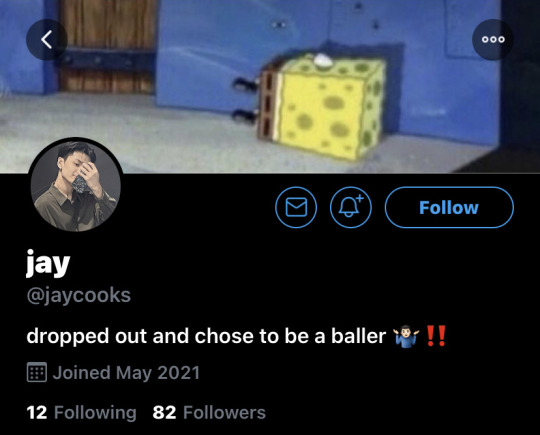Tap the shrugging person emoji in bio

[407, 336]
